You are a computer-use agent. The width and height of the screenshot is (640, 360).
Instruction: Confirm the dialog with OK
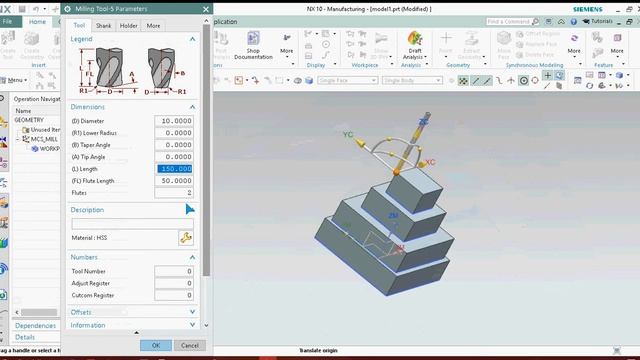click(156, 345)
